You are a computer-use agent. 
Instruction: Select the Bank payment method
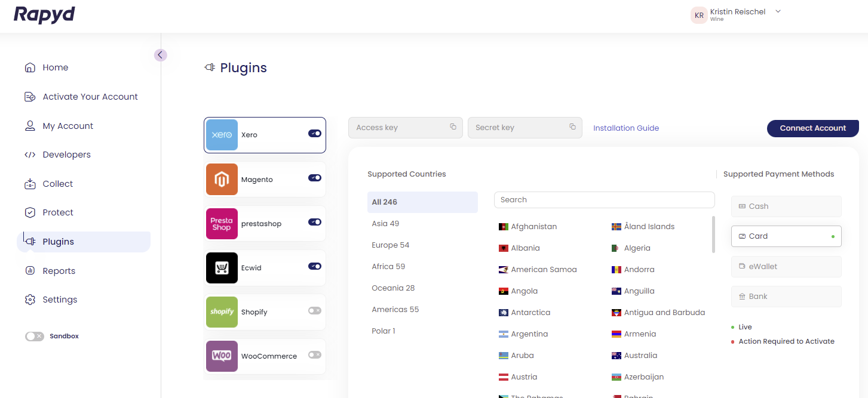[786, 297]
